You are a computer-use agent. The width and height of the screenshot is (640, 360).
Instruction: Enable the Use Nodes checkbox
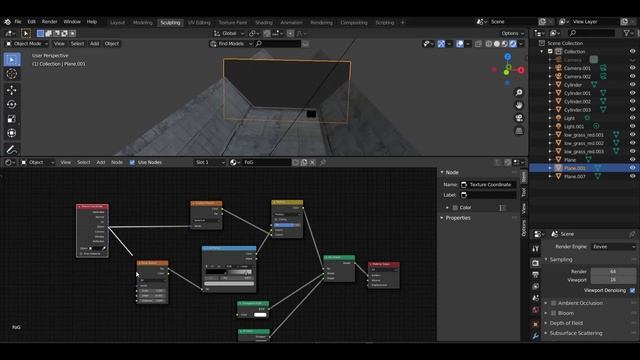point(132,162)
